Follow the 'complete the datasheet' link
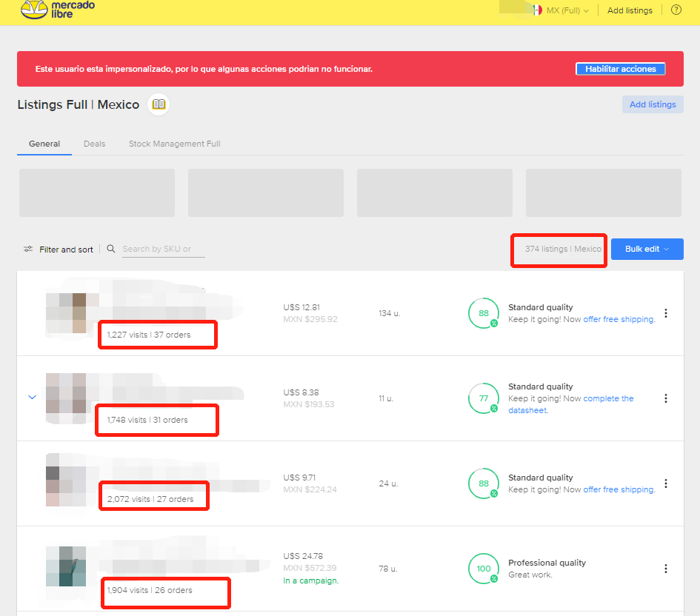 coord(608,398)
